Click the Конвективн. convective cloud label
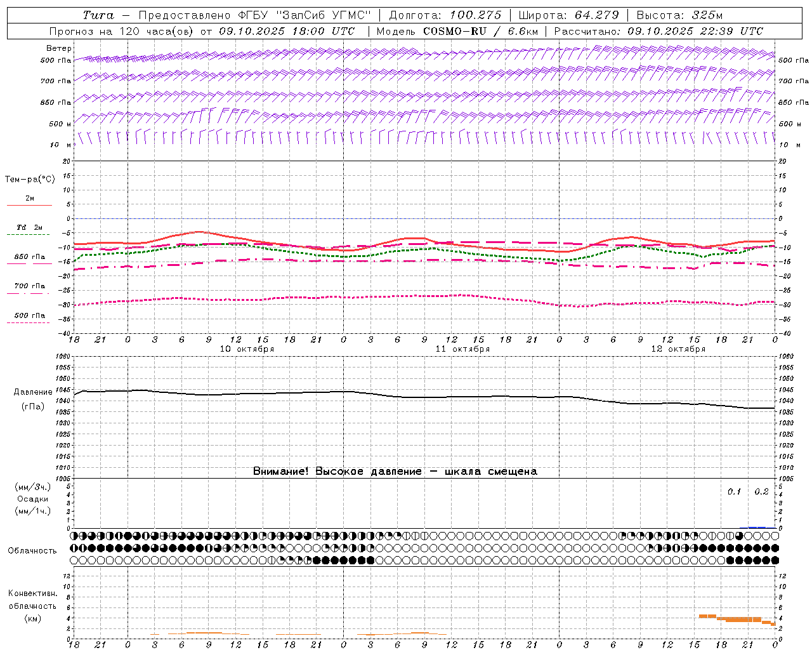 coord(32,594)
